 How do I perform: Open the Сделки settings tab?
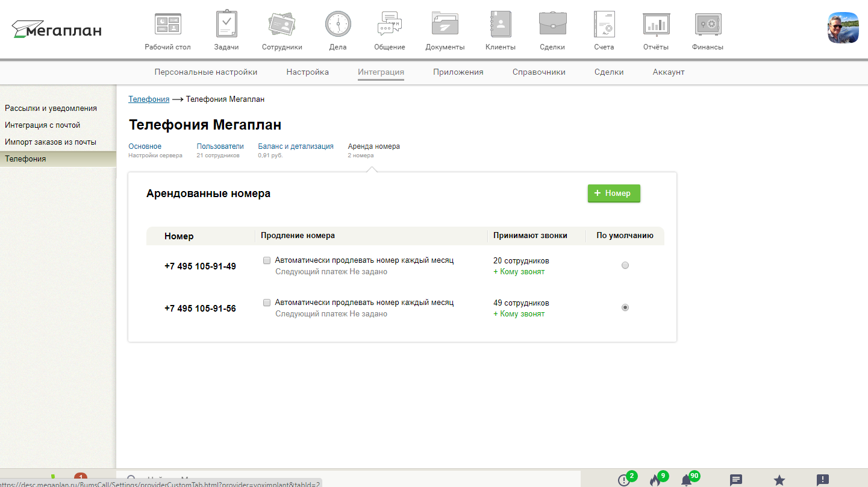coord(609,72)
